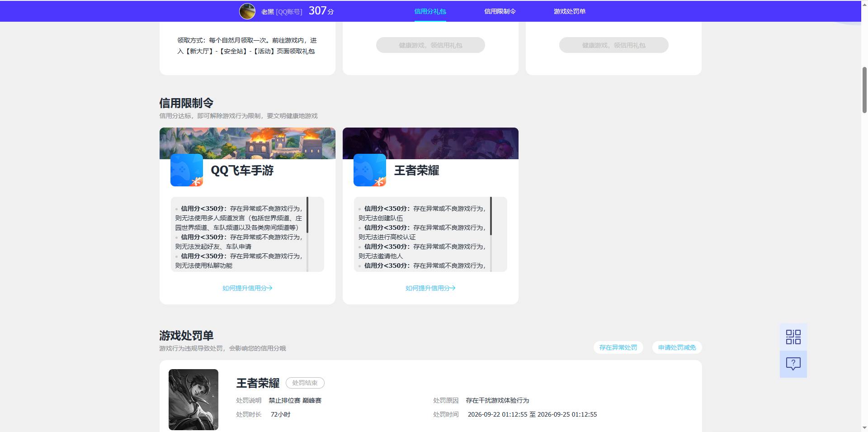The height and width of the screenshot is (432, 868).
Task: Click 如何提升信用分 link under QQ飞车手游
Action: (x=247, y=288)
